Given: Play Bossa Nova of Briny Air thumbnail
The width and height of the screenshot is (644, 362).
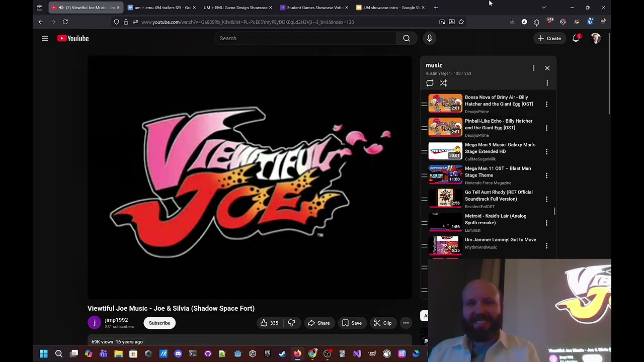Looking at the screenshot, I should tap(445, 104).
